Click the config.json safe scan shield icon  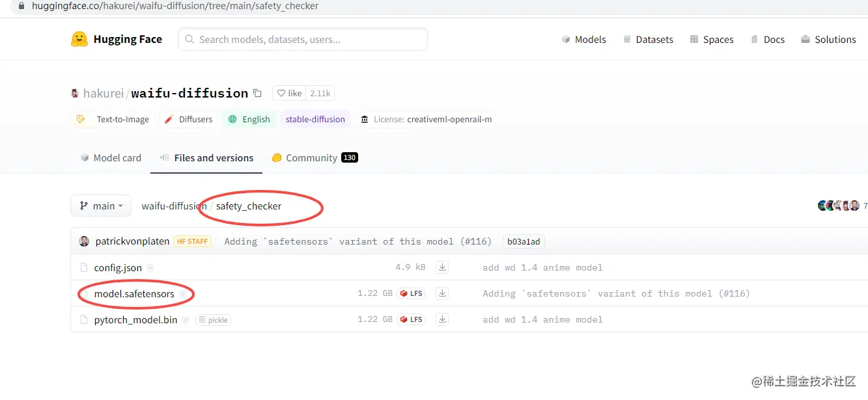point(150,267)
